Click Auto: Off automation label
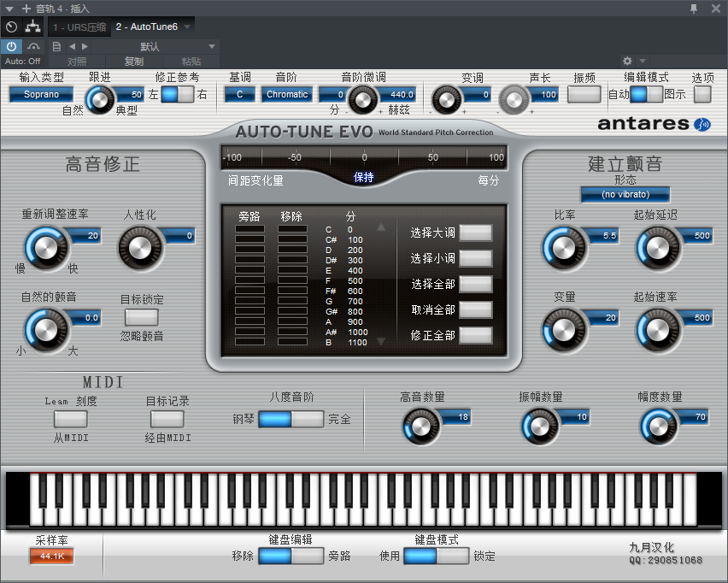Image resolution: width=728 pixels, height=583 pixels. (22, 62)
